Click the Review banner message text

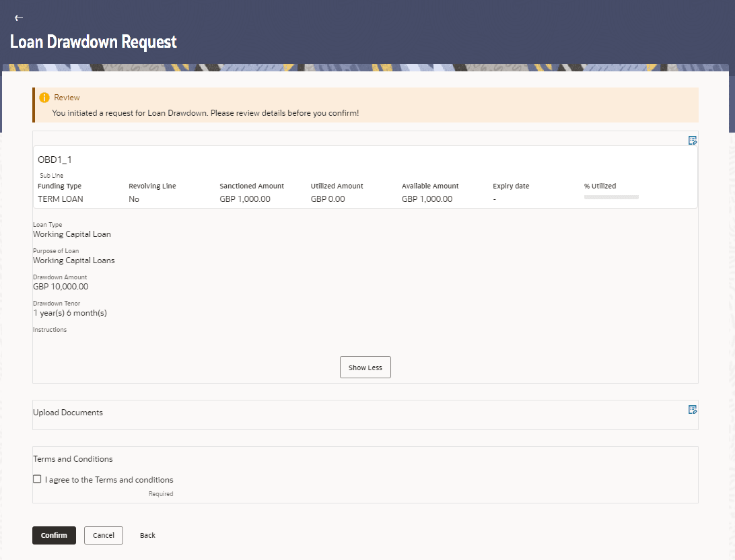click(205, 113)
